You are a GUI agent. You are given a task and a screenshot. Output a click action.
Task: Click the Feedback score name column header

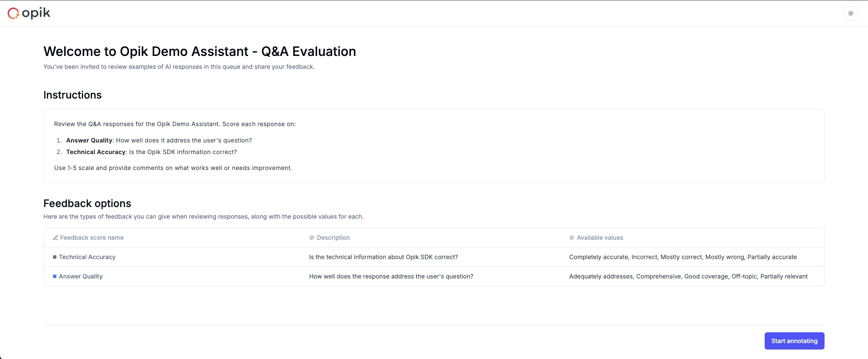[92, 238]
